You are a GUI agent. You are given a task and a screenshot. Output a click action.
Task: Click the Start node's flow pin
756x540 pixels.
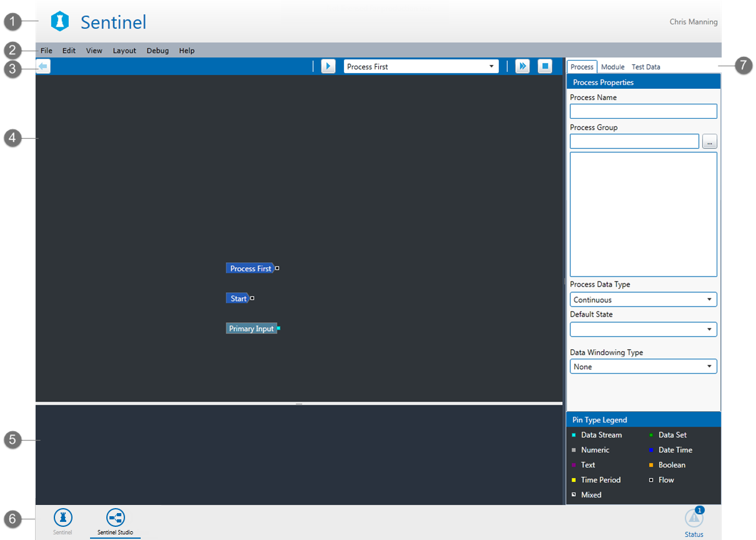click(252, 298)
